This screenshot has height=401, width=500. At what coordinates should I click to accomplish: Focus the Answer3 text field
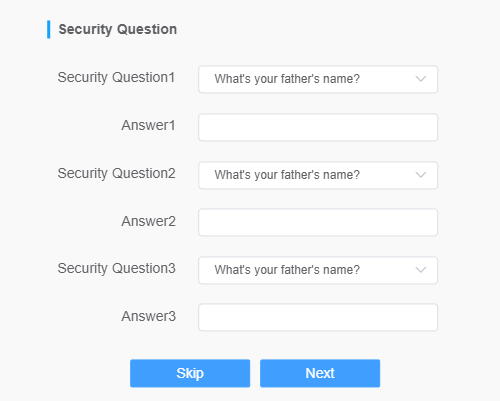(x=318, y=317)
